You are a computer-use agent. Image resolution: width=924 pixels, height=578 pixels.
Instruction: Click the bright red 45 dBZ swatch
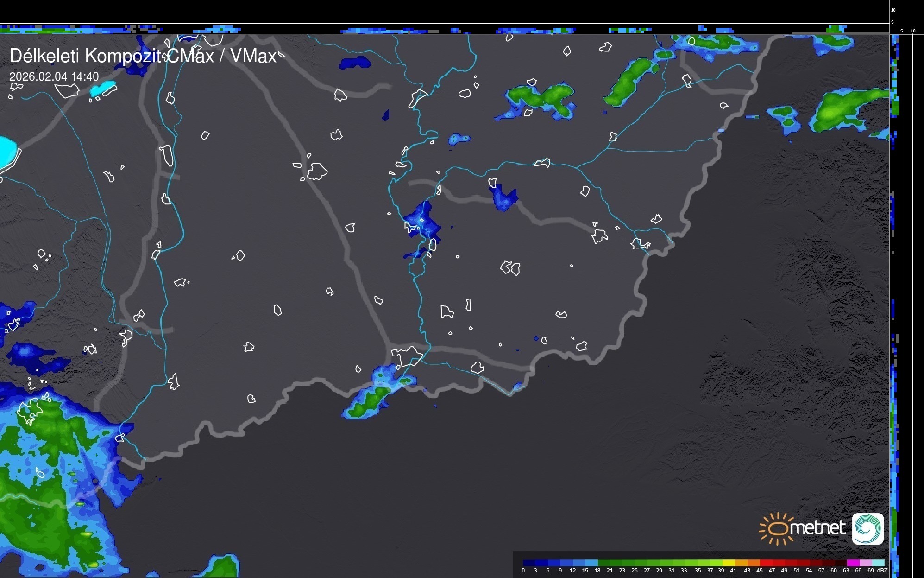pyautogui.click(x=766, y=563)
